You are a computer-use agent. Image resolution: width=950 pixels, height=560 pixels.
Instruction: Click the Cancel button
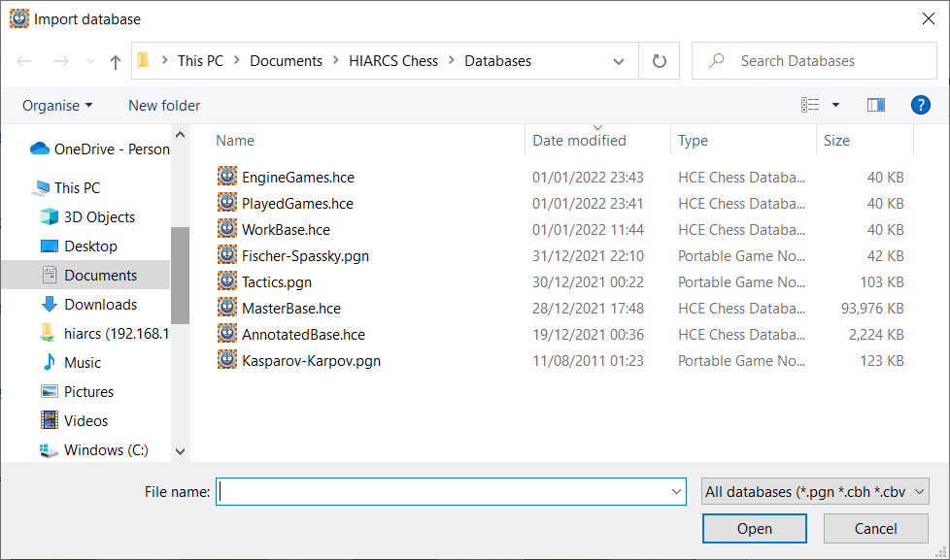click(875, 529)
